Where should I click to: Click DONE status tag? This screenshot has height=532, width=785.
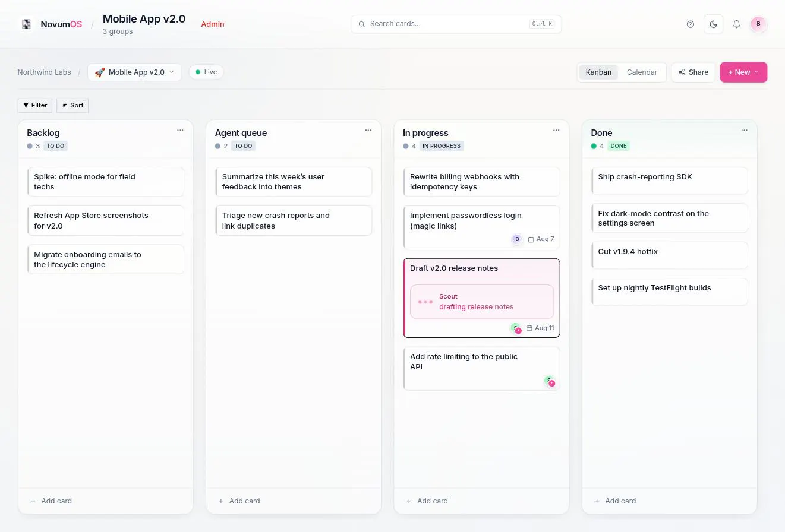619,146
